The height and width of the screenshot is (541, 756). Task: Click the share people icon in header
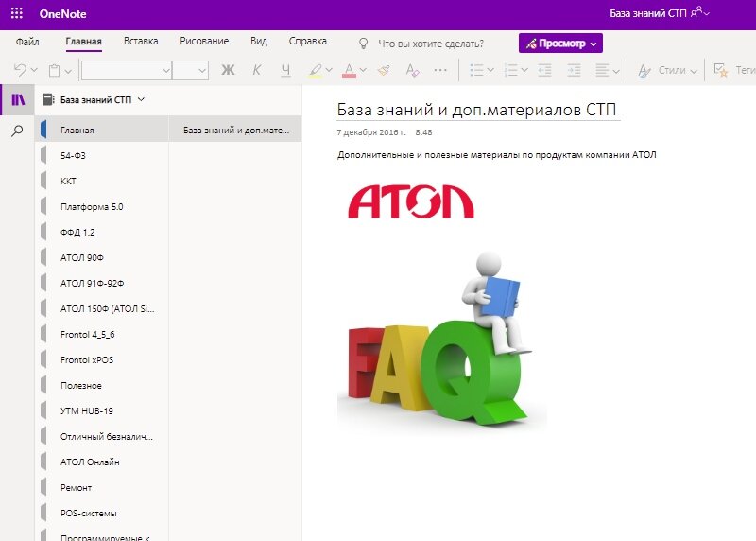[x=697, y=13]
